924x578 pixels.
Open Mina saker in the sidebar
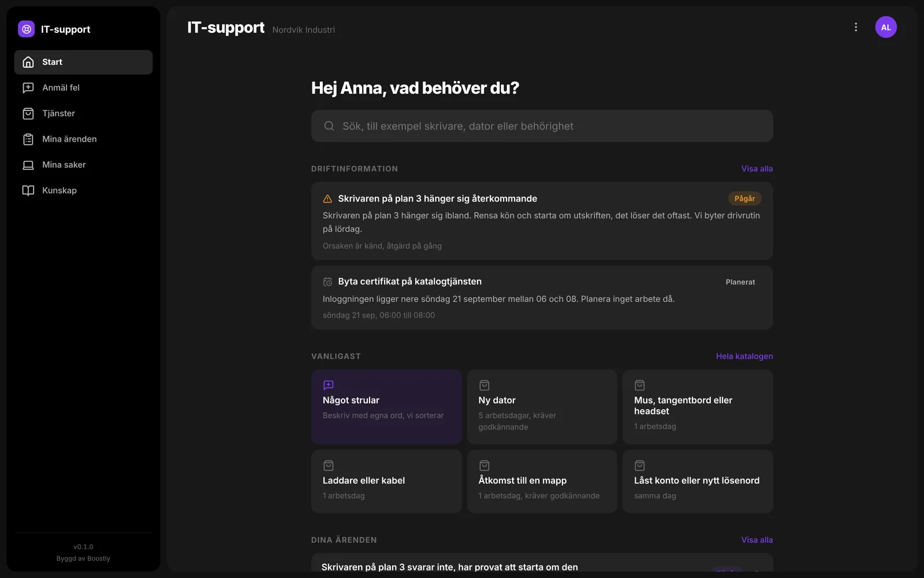tap(83, 165)
